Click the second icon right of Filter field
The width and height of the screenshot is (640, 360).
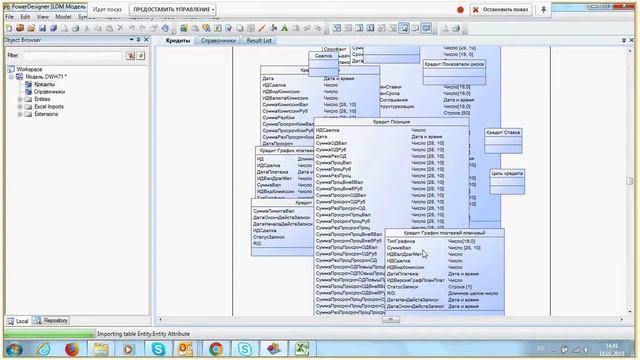141,56
